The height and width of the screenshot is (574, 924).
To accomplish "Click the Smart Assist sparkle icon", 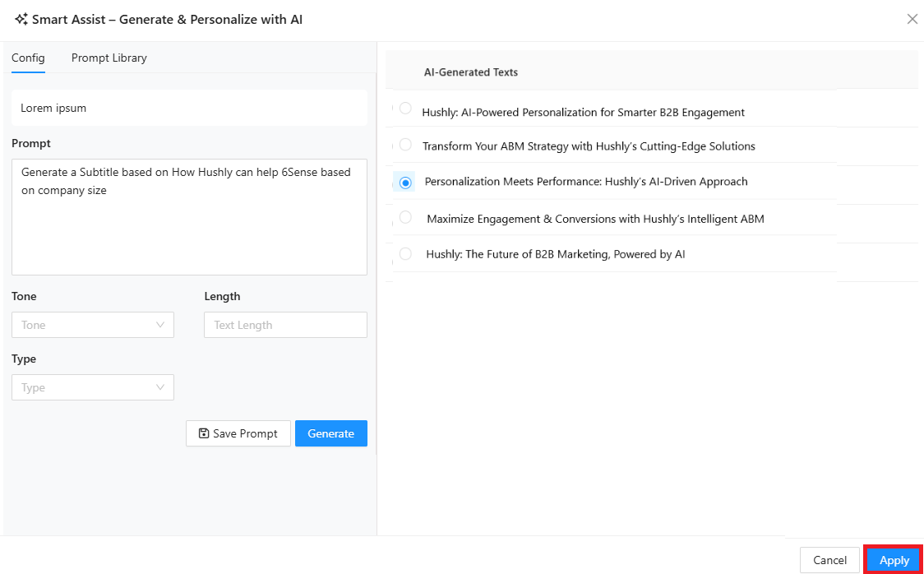I will click(x=21, y=20).
